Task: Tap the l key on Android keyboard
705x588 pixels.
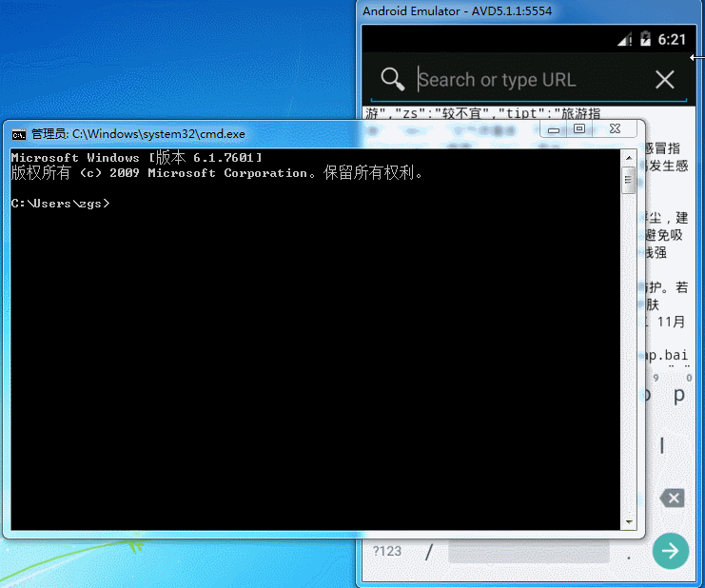Action: [662, 446]
